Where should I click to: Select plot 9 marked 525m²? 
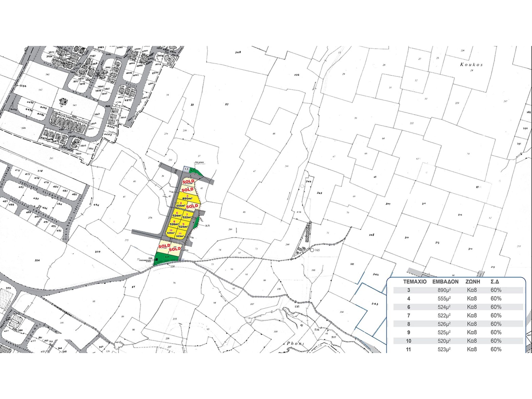pyautogui.click(x=183, y=225)
